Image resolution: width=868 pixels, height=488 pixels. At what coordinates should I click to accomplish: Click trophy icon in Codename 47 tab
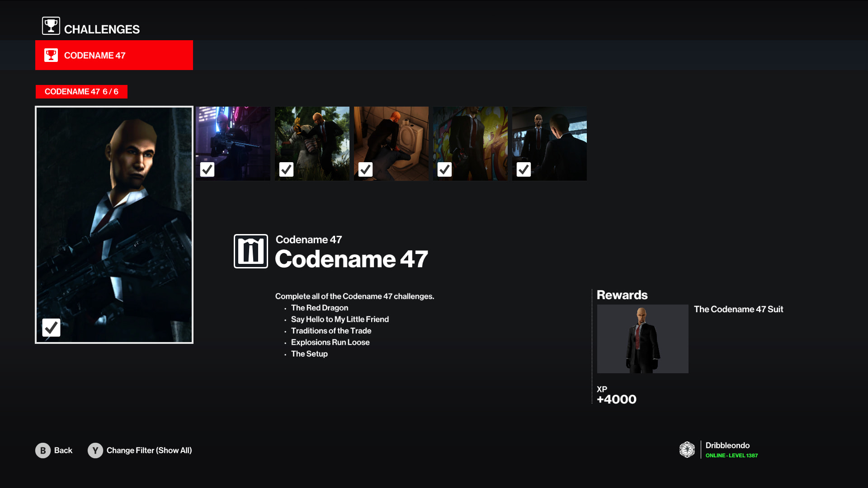coord(51,55)
